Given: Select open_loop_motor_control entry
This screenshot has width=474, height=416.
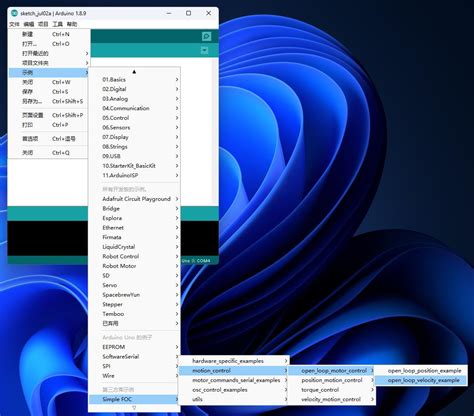Looking at the screenshot, I should (x=332, y=371).
